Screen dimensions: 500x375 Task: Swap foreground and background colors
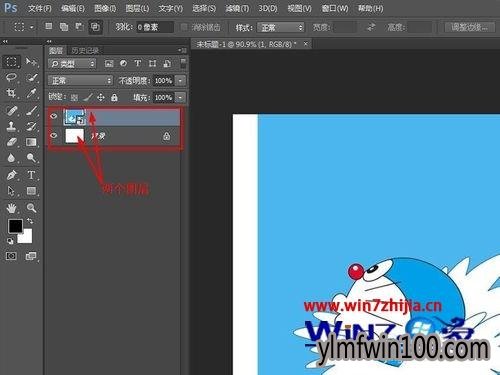[30, 221]
